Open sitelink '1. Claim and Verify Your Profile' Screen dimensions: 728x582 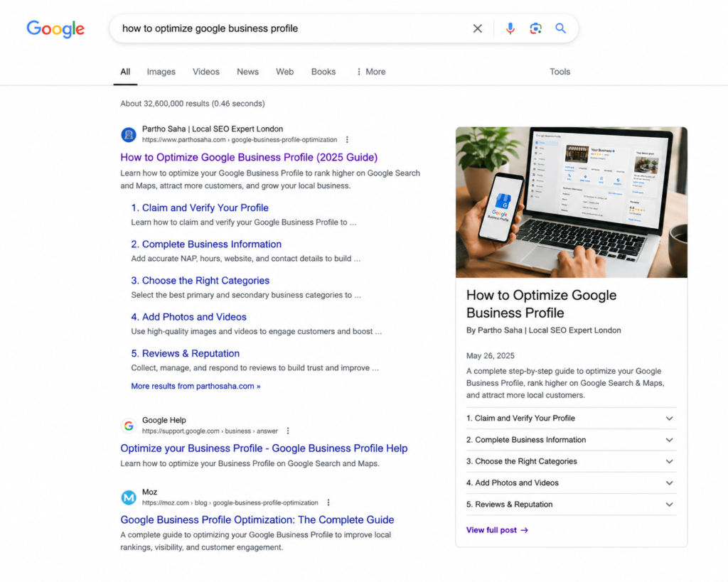[200, 208]
